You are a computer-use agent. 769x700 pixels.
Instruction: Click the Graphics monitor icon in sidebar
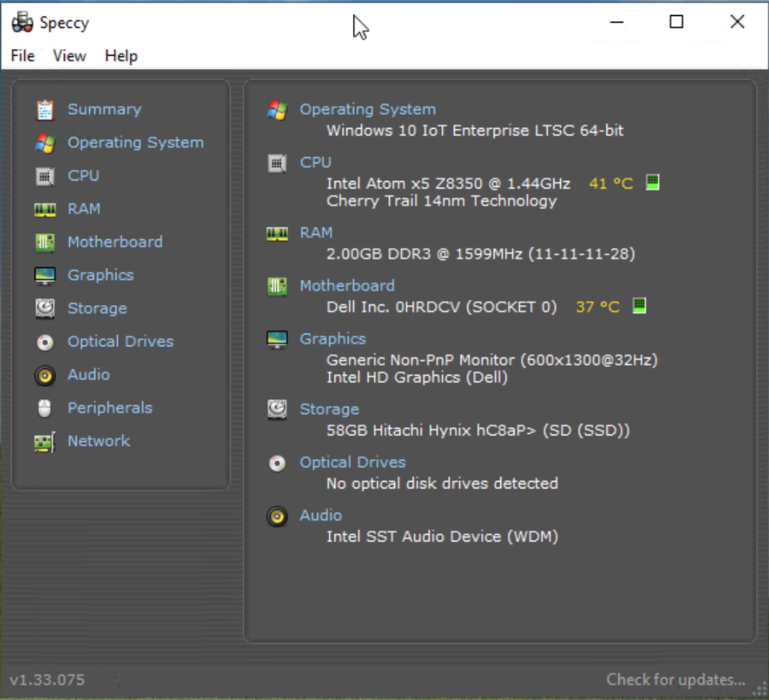point(45,275)
